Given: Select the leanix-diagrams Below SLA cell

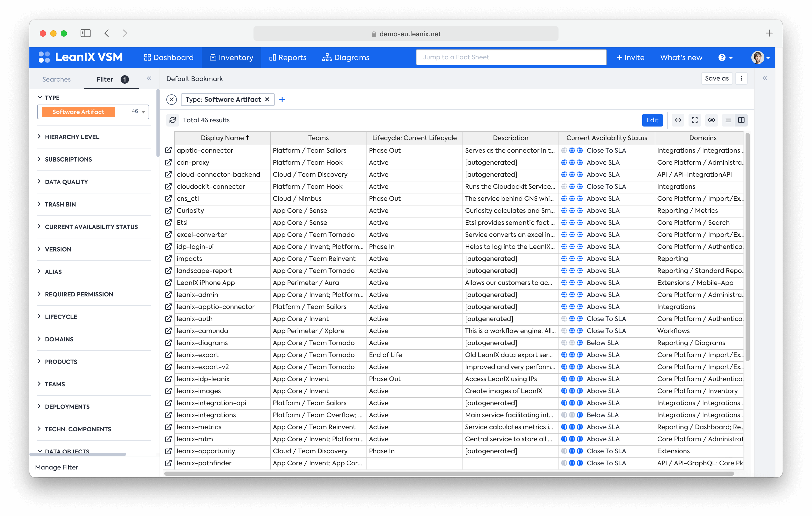Looking at the screenshot, I should click(x=606, y=343).
